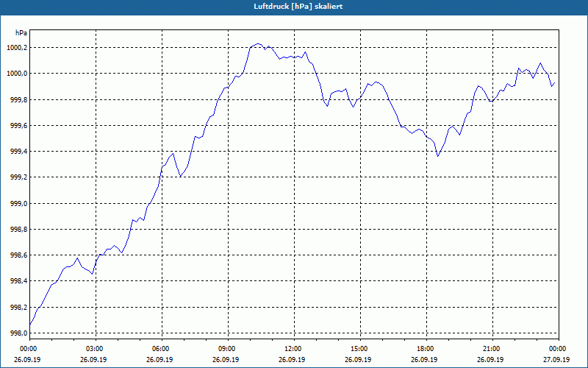Click the y-axis value 1000,2

[17, 48]
